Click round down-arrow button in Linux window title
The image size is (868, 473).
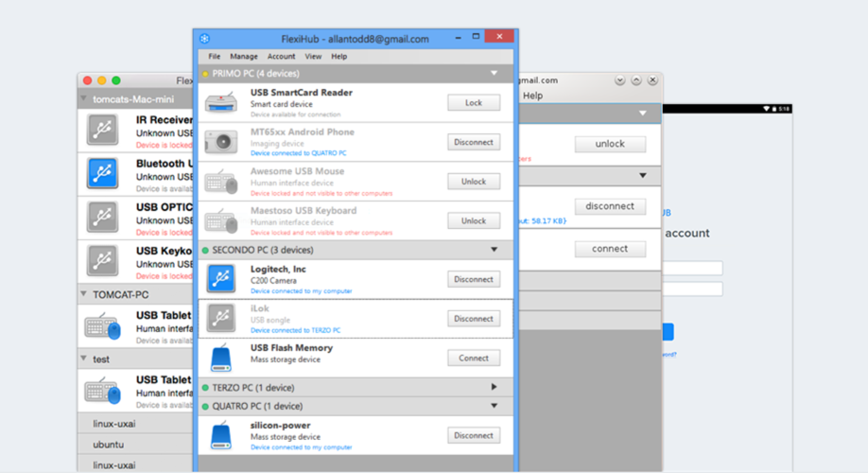coord(620,80)
